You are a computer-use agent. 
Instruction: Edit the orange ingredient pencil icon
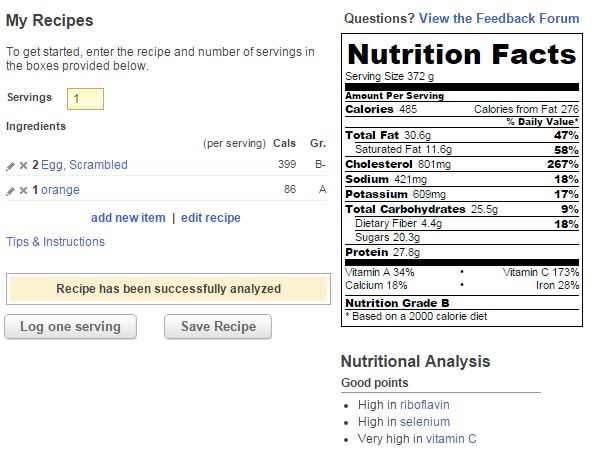pos(10,190)
